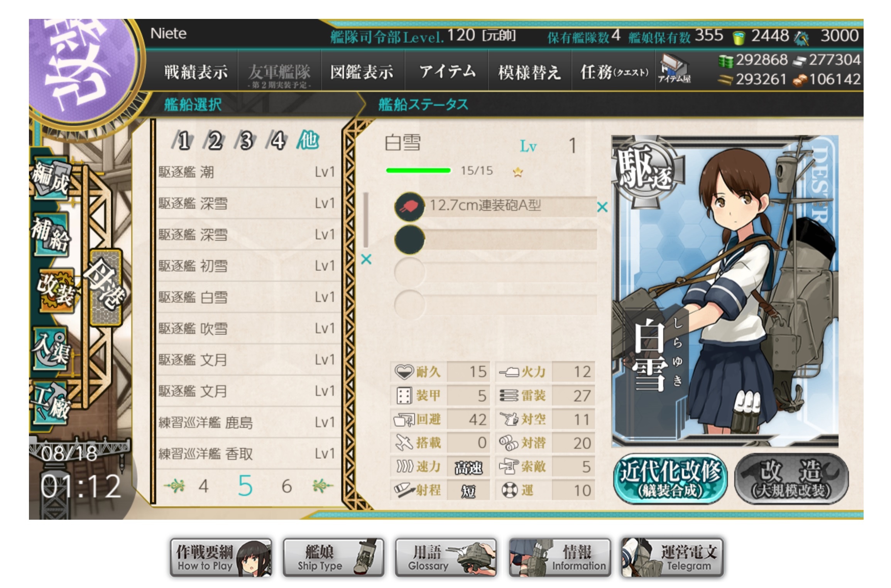Go to the previous ship list page arrow
Screen dimensions: 891x588
174,486
